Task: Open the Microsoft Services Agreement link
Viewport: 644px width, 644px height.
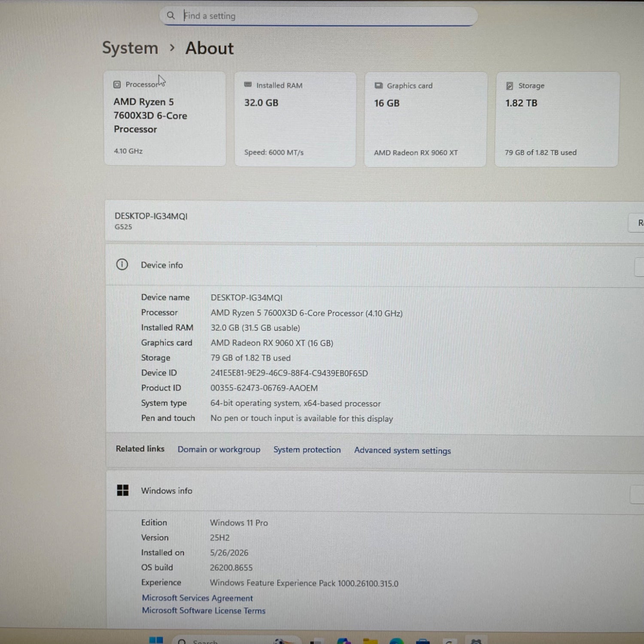Action: pyautogui.click(x=197, y=598)
